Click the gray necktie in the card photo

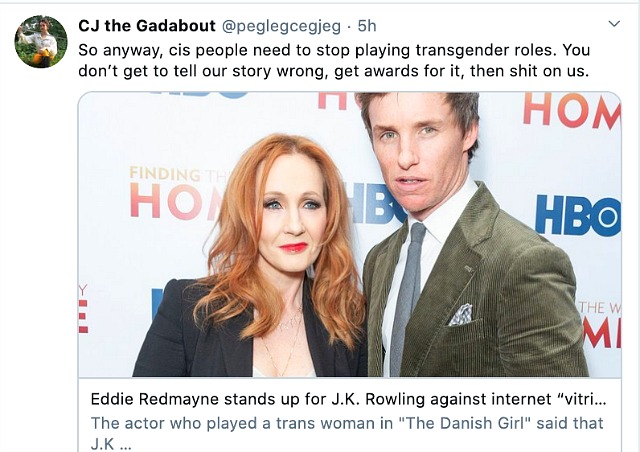click(406, 298)
